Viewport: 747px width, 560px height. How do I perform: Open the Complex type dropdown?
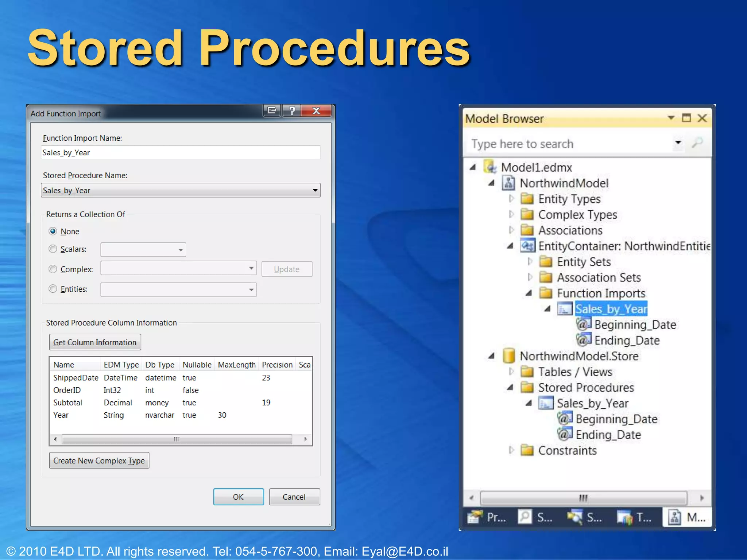tap(251, 268)
